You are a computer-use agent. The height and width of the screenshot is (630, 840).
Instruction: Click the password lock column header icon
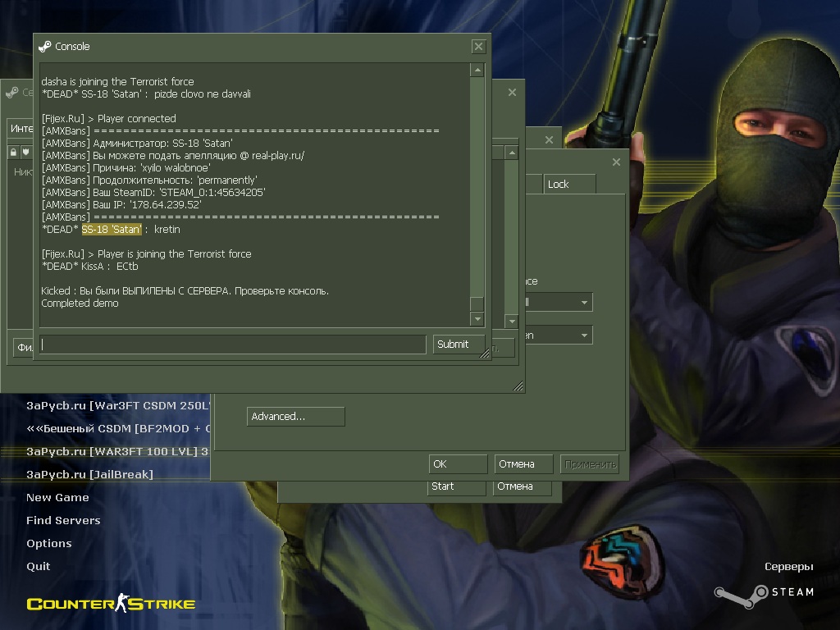(14, 153)
